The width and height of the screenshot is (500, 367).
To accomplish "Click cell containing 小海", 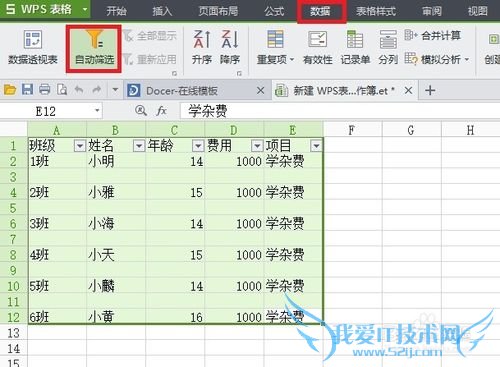I will coord(116,224).
